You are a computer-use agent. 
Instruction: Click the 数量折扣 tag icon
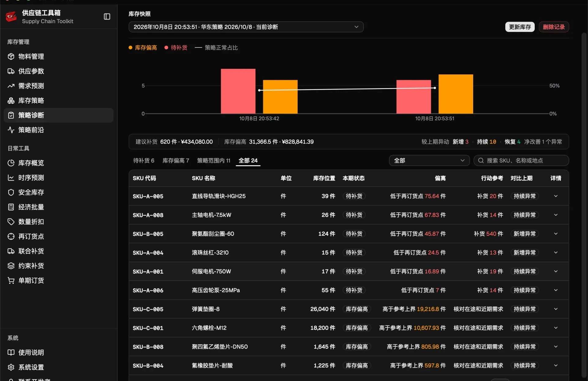[11, 222]
